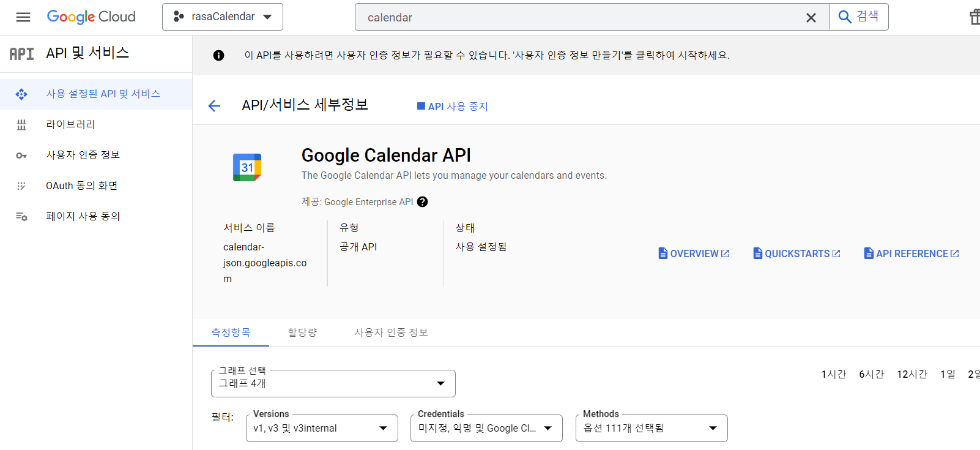Select the 6시간 time range
The width and height of the screenshot is (980, 450).
tap(872, 374)
